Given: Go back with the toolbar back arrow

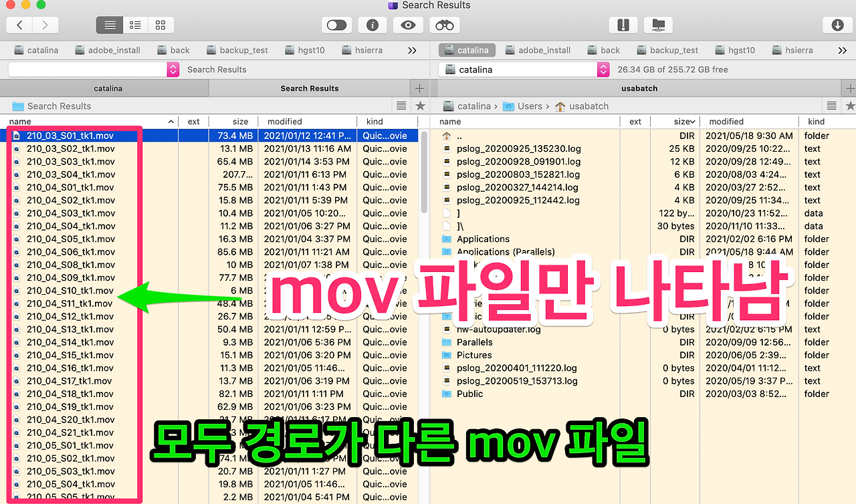Looking at the screenshot, I should coord(19,25).
